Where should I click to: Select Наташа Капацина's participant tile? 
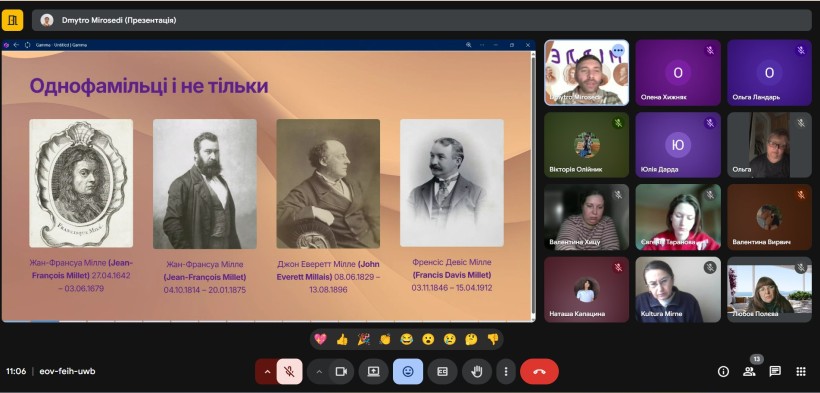point(586,289)
